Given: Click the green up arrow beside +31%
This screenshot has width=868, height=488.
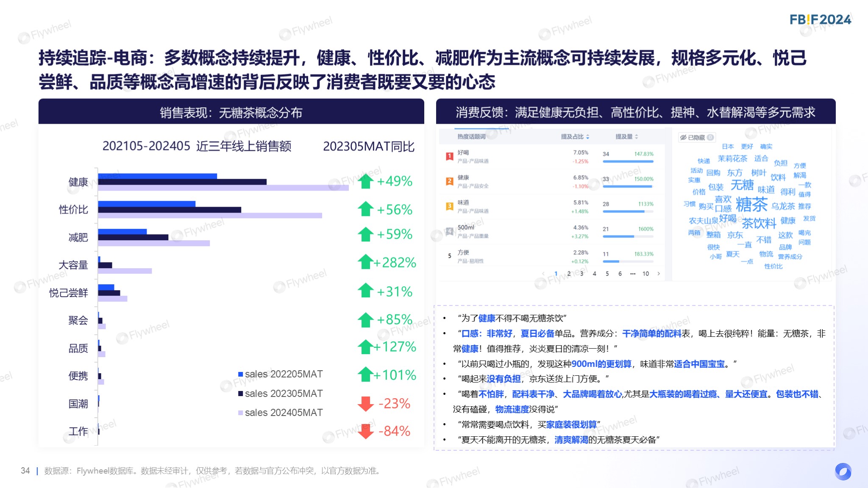Looking at the screenshot, I should pos(365,291).
